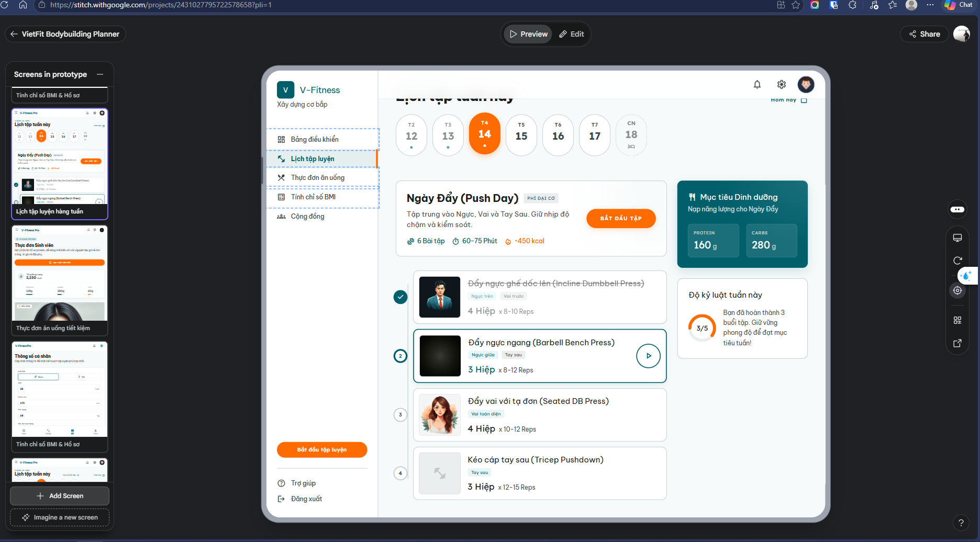Open settings gear in V-Fitness header
This screenshot has width=980, height=542.
click(x=782, y=84)
